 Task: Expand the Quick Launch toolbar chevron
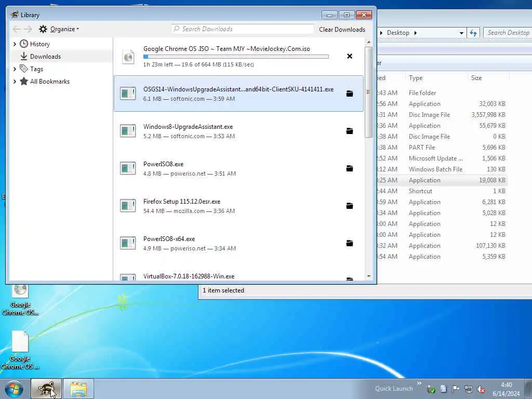419,383
